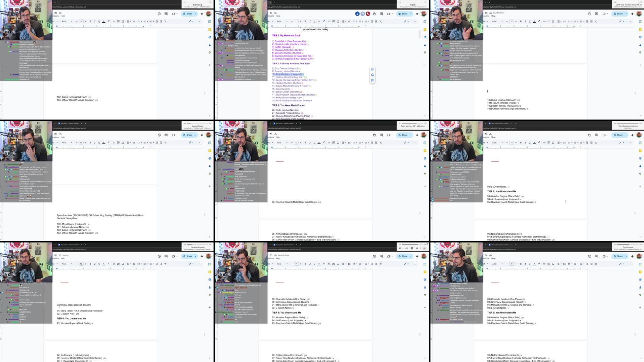Viewport: 644px width, 362px height.
Task: Click the red collaborator avatar in Tragedy frame
Action: point(368,14)
